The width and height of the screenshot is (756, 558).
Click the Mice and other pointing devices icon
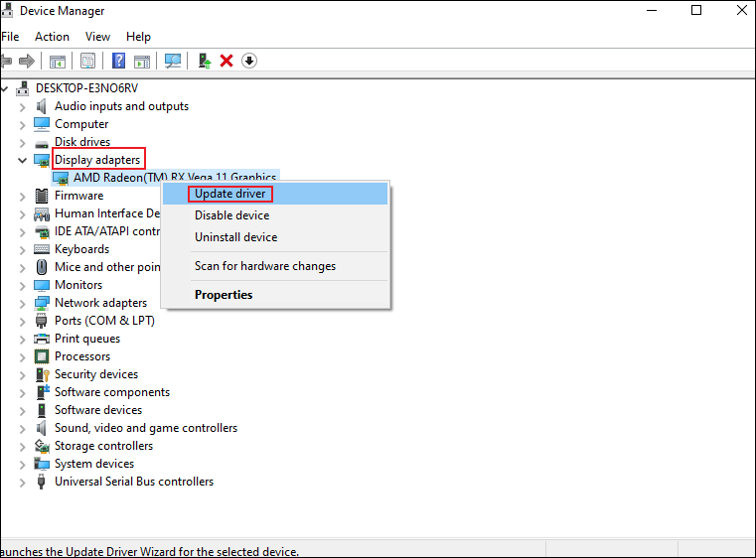42,267
